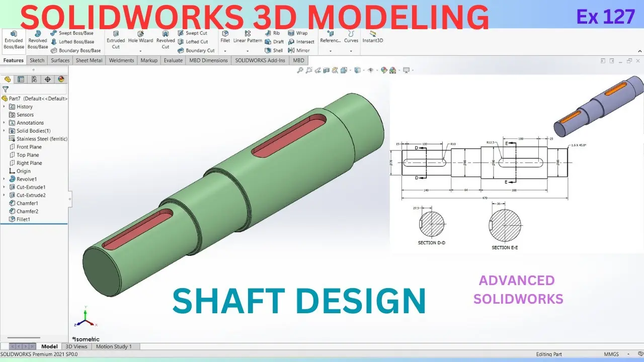Select the Shell feature tool

(274, 50)
